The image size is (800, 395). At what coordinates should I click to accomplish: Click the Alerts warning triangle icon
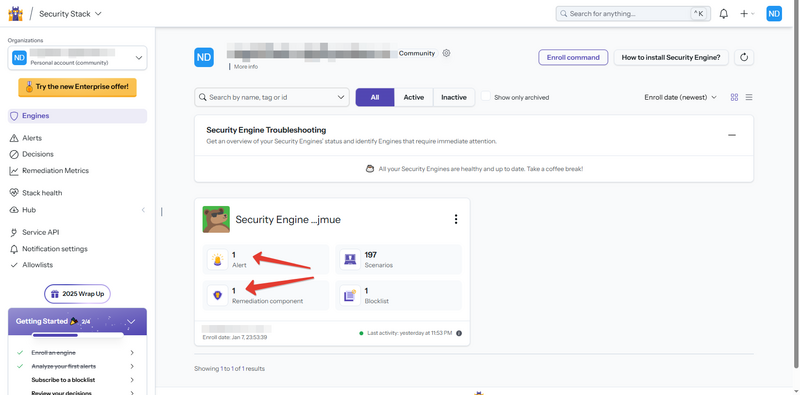14,138
